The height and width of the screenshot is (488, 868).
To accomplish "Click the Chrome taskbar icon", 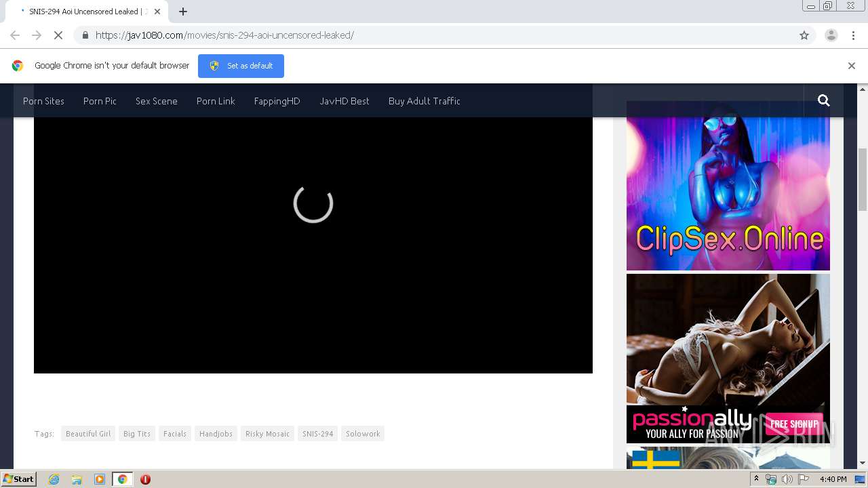I will (x=122, y=479).
